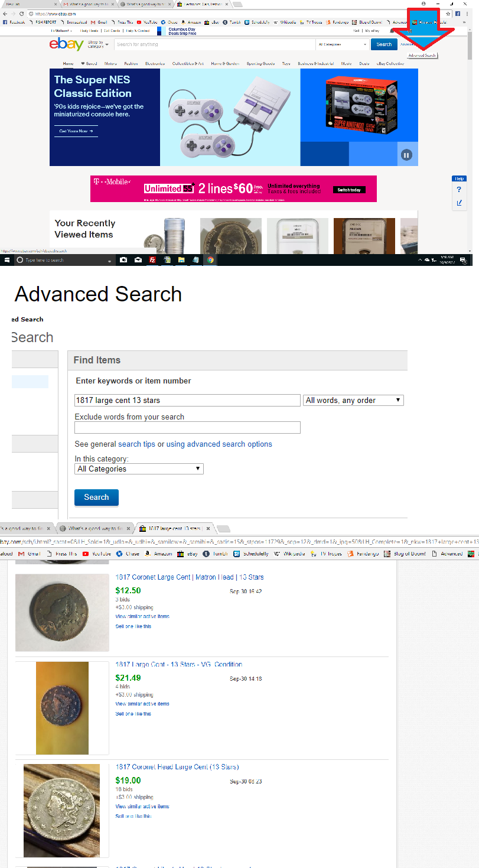Open the Camera icon on the taskbar
This screenshot has width=479, height=868.
click(123, 259)
